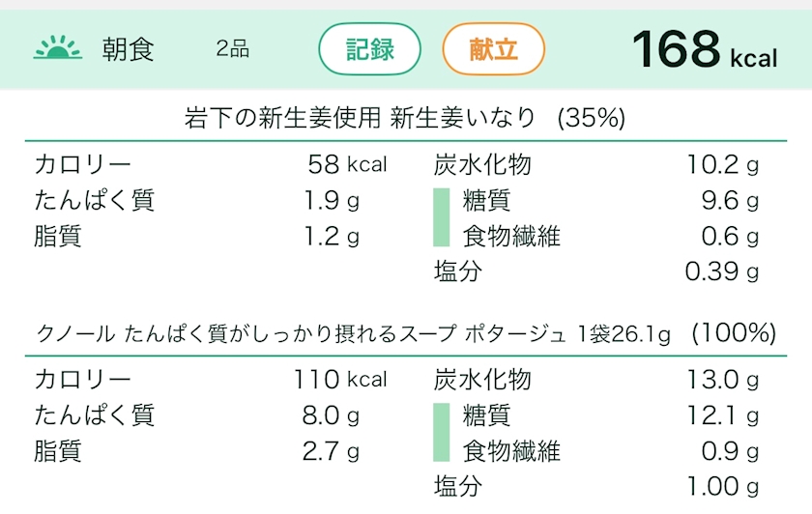The image size is (812, 514).
Task: Tap the 10.2 g carbohydrate value
Action: pyautogui.click(x=722, y=164)
